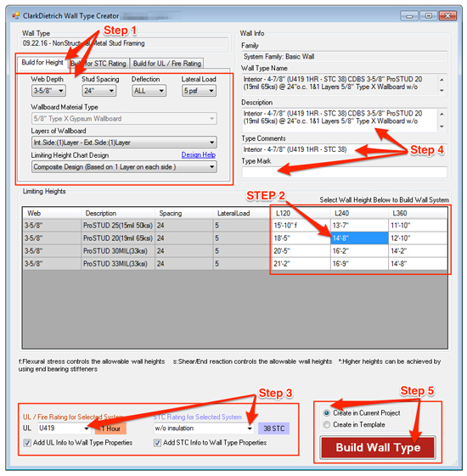Viewport: 467px width, 476px height.
Task: Close the Wall Type Creator window
Action: [447, 15]
